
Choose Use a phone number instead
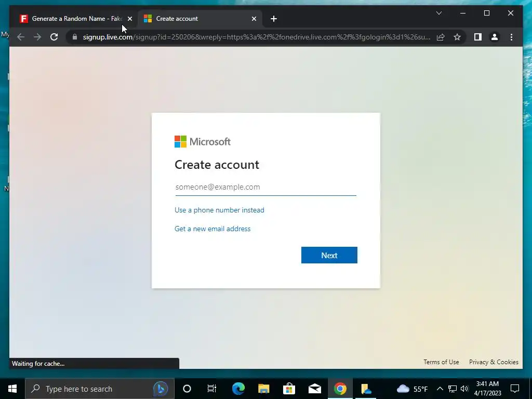tap(219, 210)
